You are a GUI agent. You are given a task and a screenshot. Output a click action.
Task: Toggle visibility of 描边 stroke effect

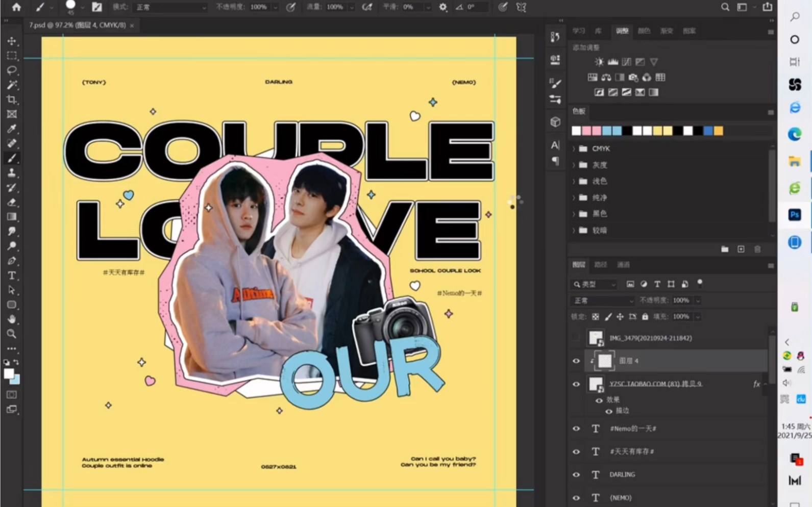pos(609,411)
